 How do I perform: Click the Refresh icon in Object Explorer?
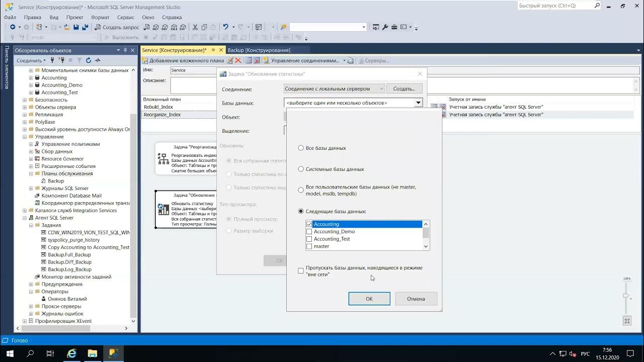[x=88, y=60]
